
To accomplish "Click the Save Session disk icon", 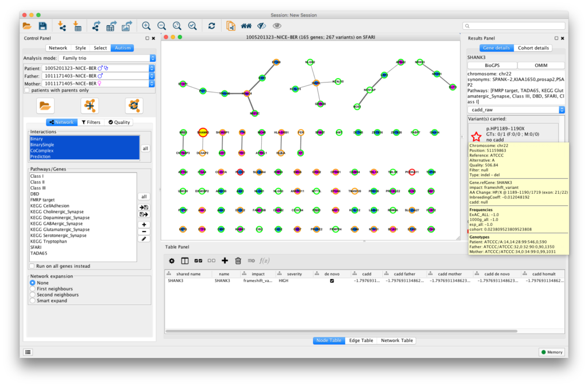I will click(42, 26).
